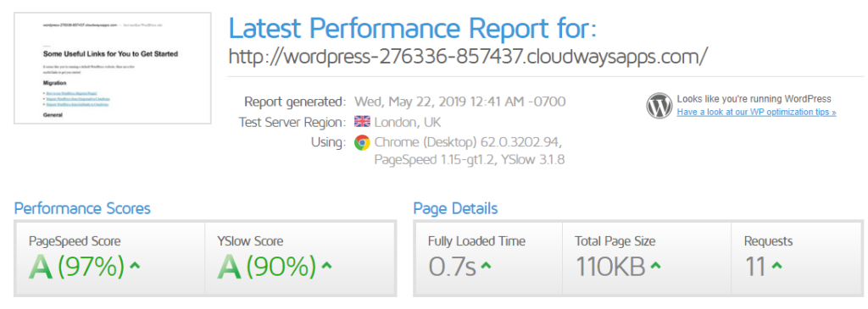The width and height of the screenshot is (868, 309).
Task: Click the Requests detail box
Action: tap(796, 259)
